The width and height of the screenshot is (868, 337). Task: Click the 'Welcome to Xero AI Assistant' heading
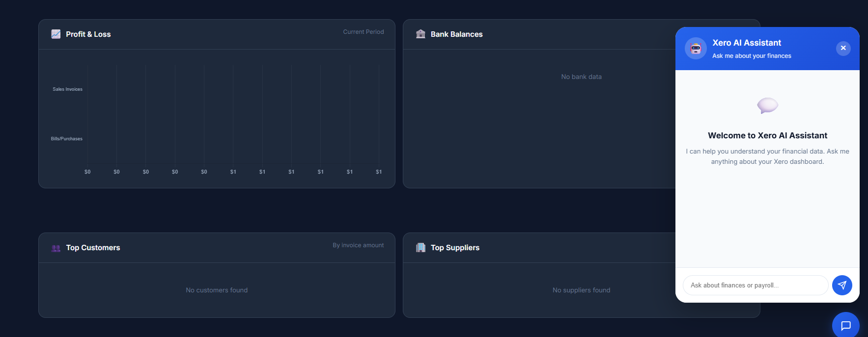(767, 135)
